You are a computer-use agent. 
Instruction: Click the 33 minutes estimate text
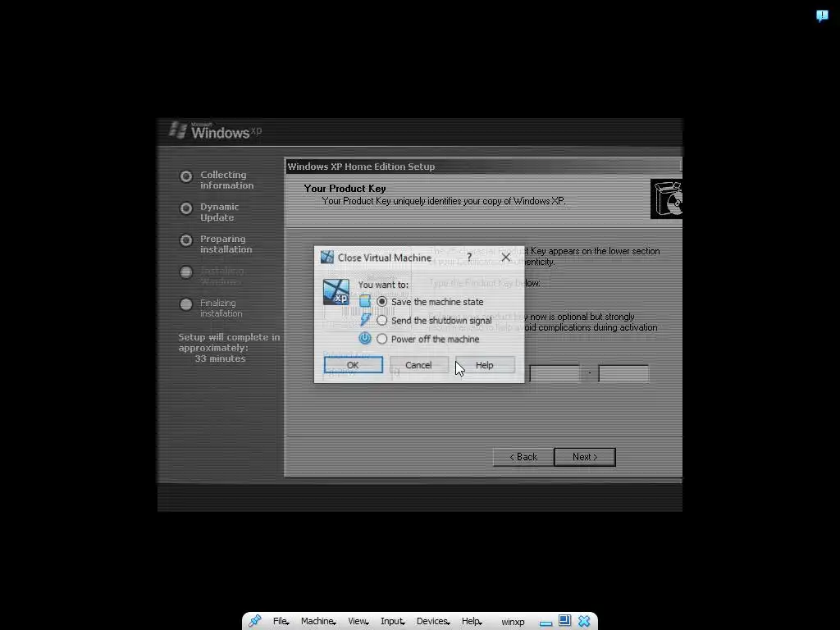tap(220, 358)
